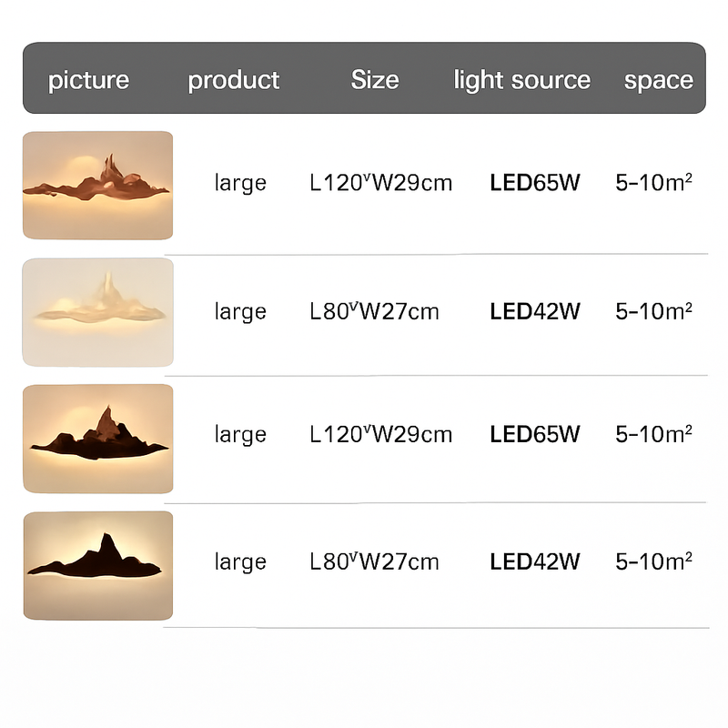The height and width of the screenshot is (728, 728).
Task: Select "LED42W" in the white lamp row
Action: coord(535,312)
